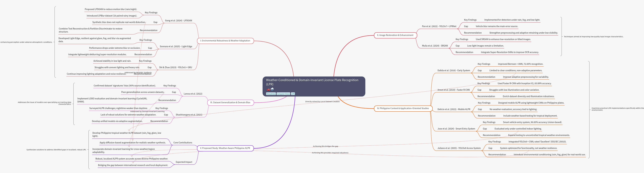Select the Expected Impact subtopic
The image size is (644, 173).
[x=184, y=162]
